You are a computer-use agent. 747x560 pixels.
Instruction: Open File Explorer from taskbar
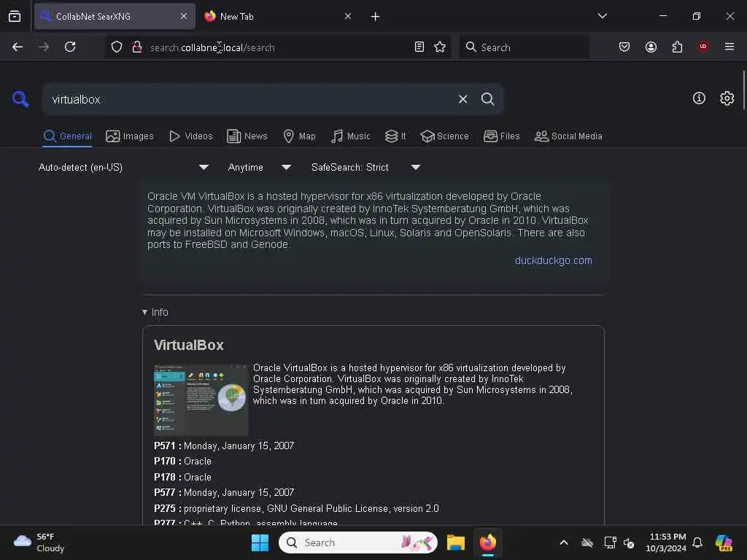coord(455,542)
